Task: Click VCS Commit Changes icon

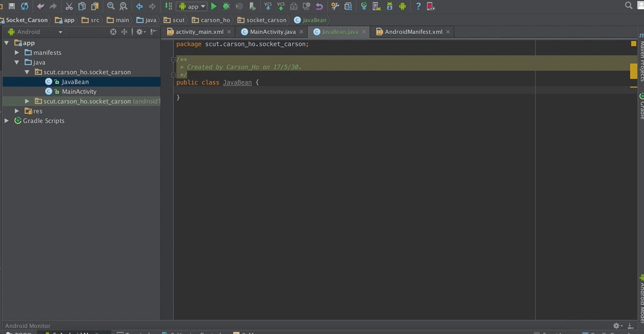Action: [280, 6]
